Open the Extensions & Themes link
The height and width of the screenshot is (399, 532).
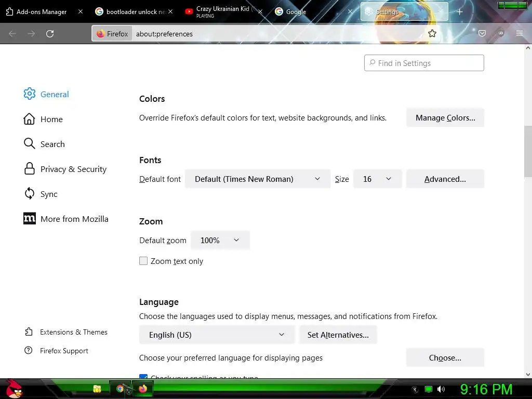74,332
